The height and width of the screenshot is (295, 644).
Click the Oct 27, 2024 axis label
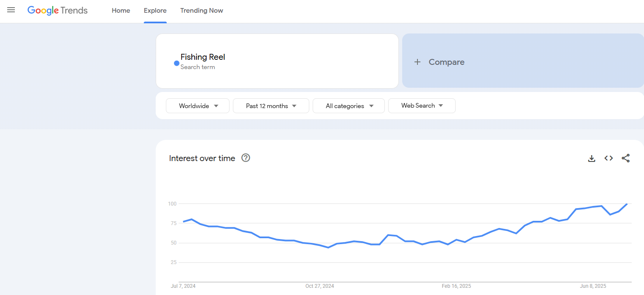coord(319,286)
